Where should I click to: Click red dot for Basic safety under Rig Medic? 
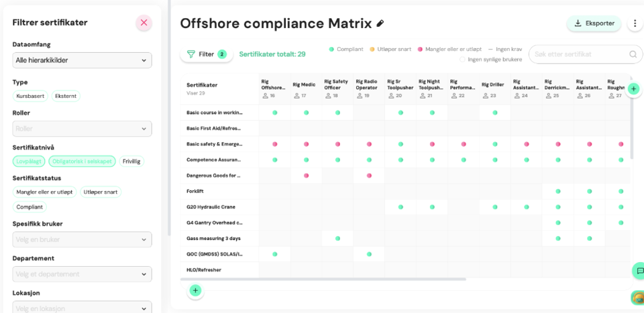pyautogui.click(x=307, y=144)
